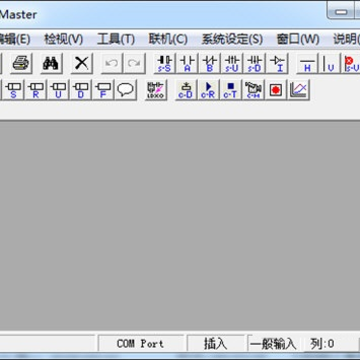
Task: Open Find with the binoculars icon
Action: [51, 63]
